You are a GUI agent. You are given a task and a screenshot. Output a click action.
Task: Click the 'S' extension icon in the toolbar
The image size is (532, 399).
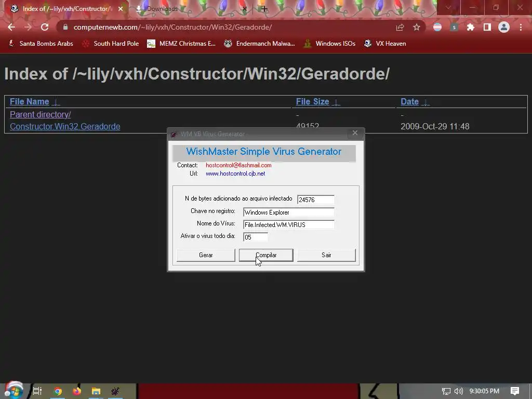[x=454, y=27]
